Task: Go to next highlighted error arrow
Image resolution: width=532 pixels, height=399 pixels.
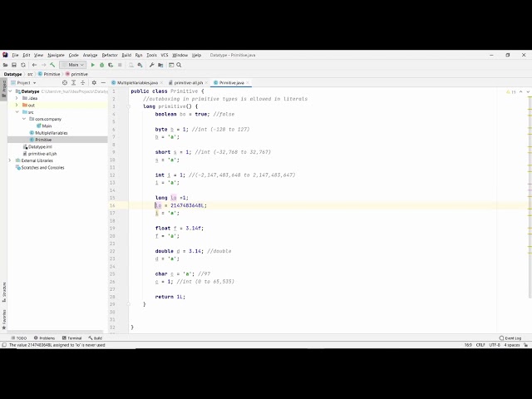Action: tap(528, 91)
